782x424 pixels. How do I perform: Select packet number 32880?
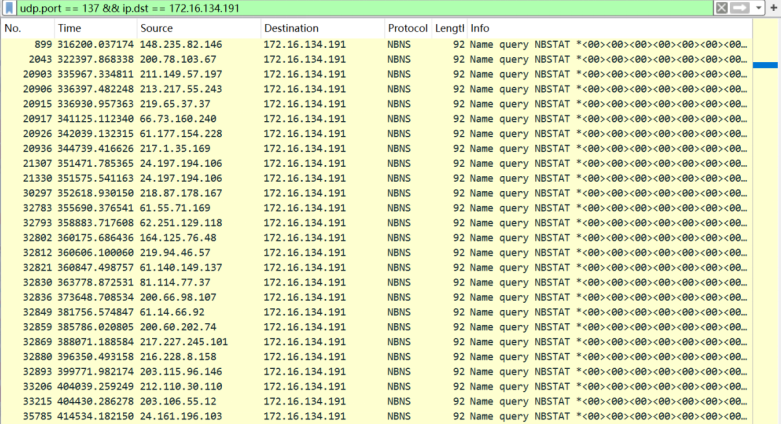tap(37, 357)
